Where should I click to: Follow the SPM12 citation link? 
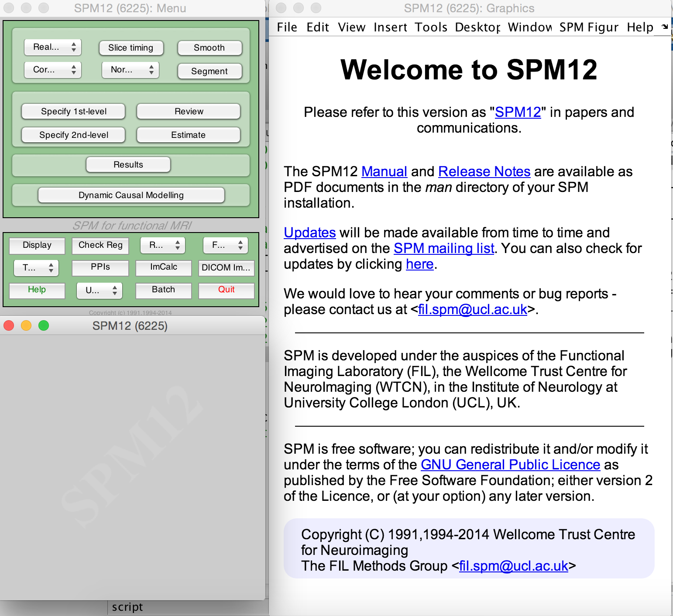coord(518,112)
